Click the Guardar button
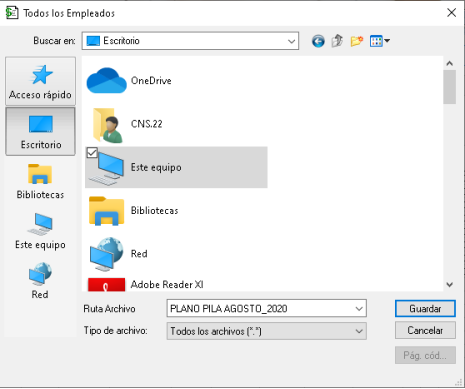This screenshot has height=389, width=465. click(x=425, y=309)
